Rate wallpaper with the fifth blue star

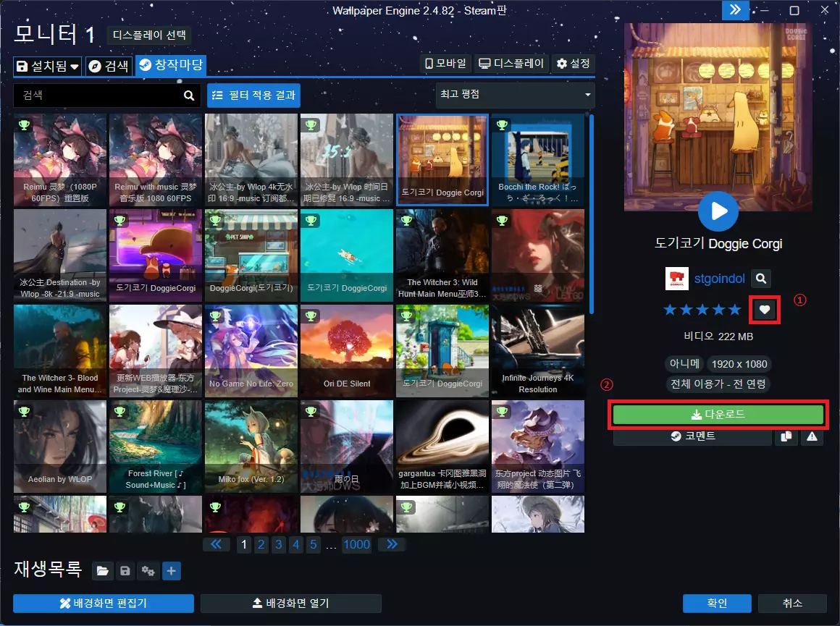point(734,310)
